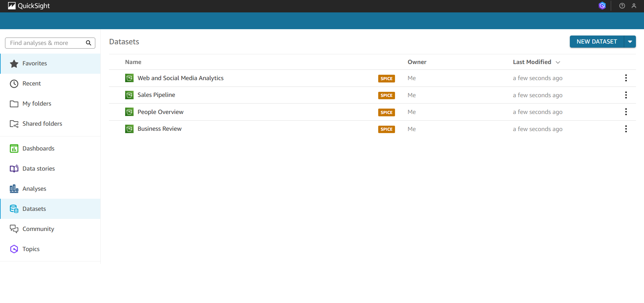644x303 pixels.
Task: Open the help question mark icon
Action: coord(622,6)
